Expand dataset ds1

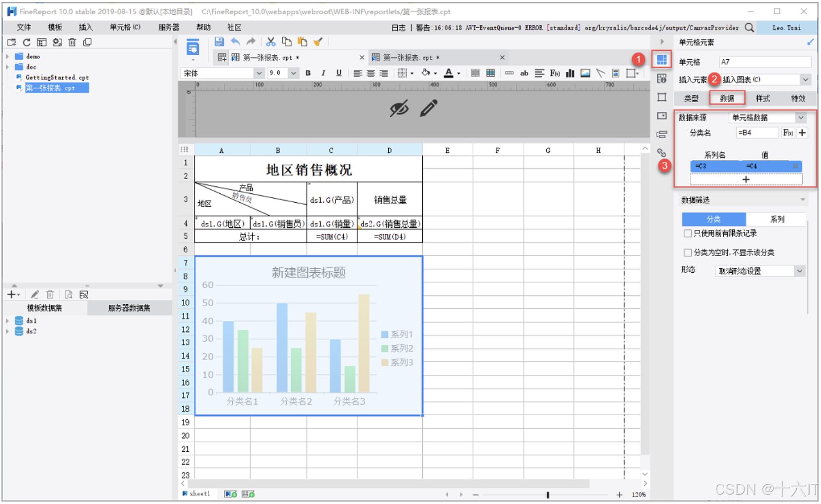[7, 321]
